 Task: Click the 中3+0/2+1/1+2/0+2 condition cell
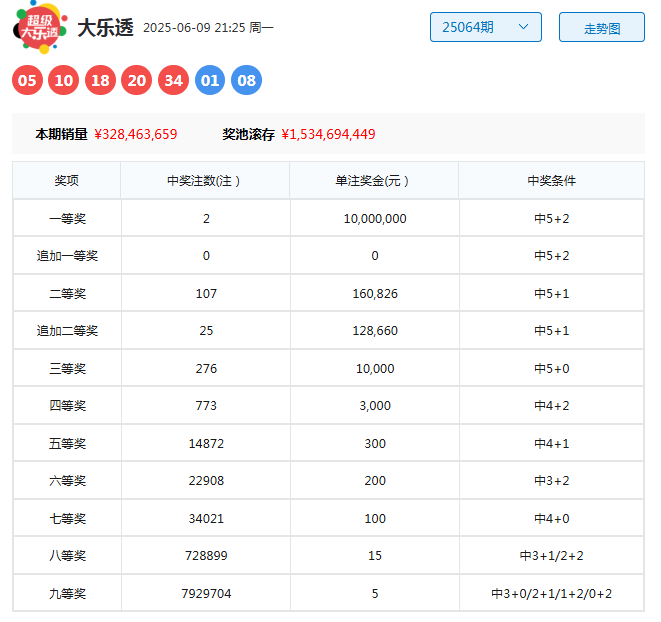tap(551, 594)
